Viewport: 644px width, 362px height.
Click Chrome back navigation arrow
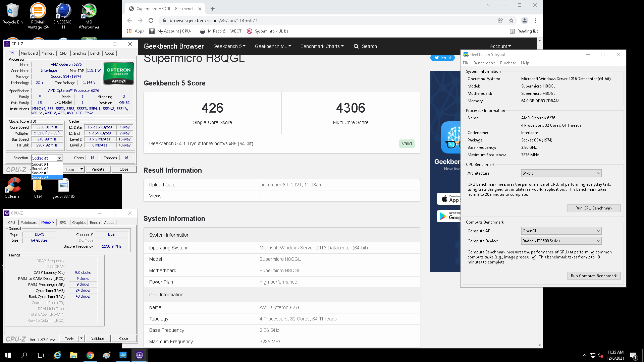coord(129,20)
